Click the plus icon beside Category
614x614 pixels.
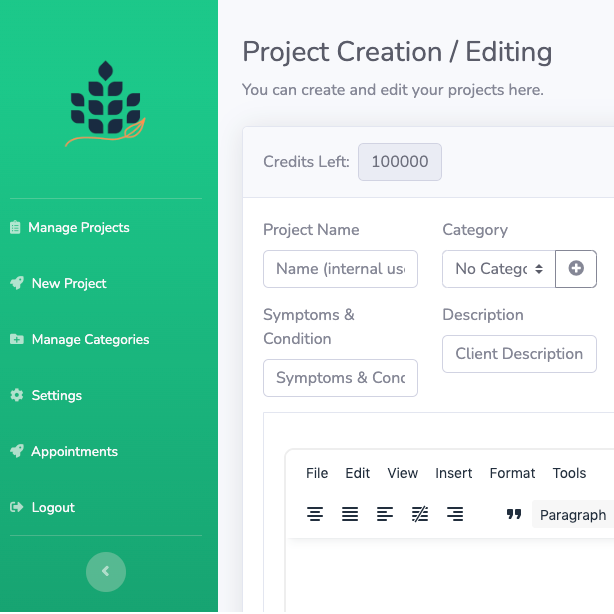coord(576,268)
